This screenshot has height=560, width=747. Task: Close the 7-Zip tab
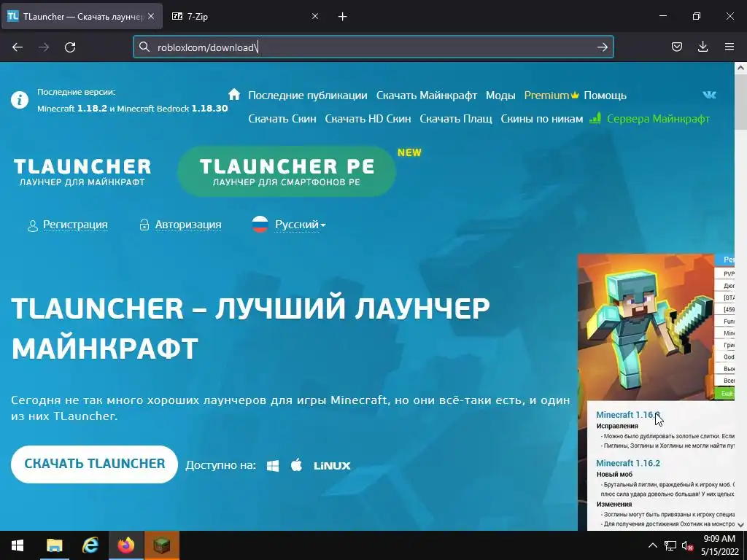(315, 16)
